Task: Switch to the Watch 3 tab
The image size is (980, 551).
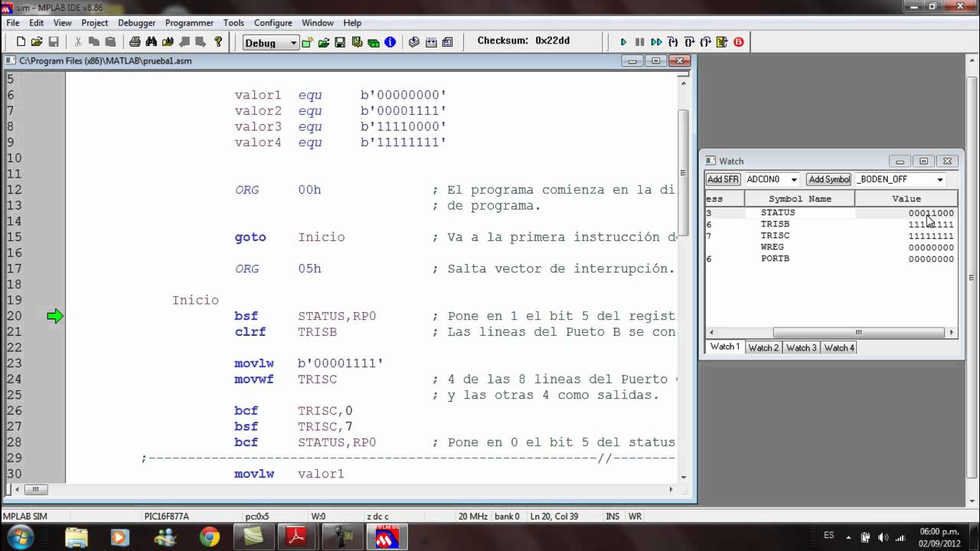Action: click(801, 347)
